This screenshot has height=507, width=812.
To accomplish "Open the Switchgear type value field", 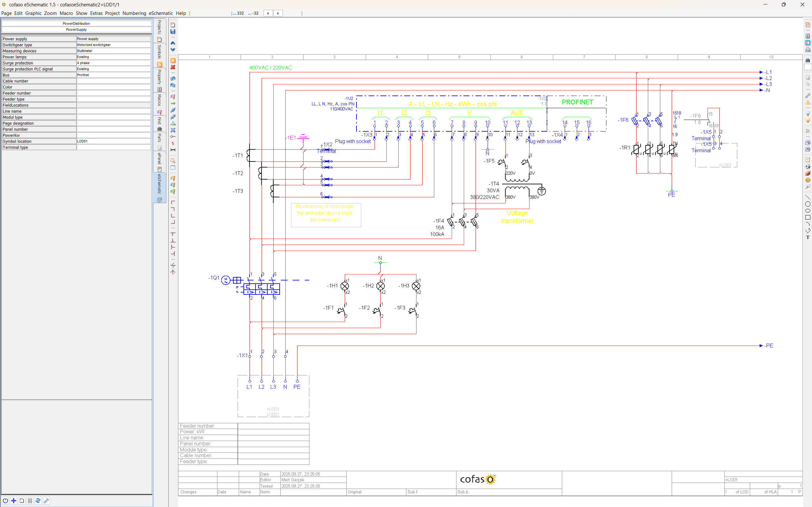I will point(113,45).
